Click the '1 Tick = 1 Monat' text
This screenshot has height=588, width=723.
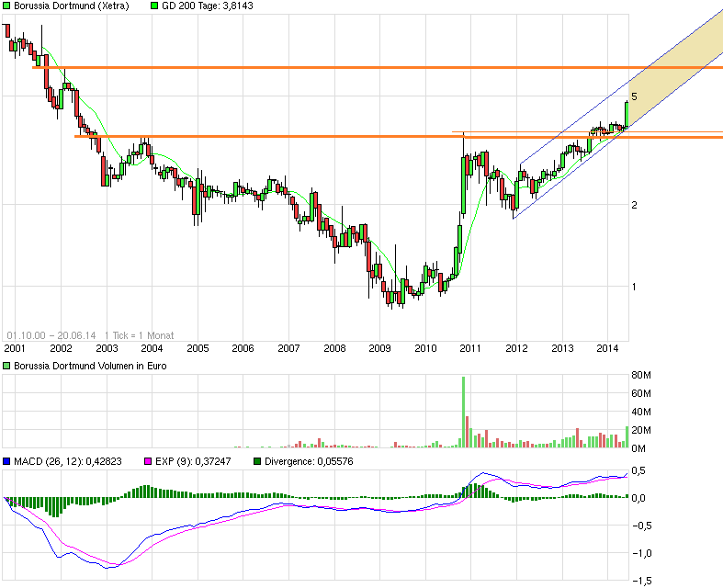[x=140, y=335]
